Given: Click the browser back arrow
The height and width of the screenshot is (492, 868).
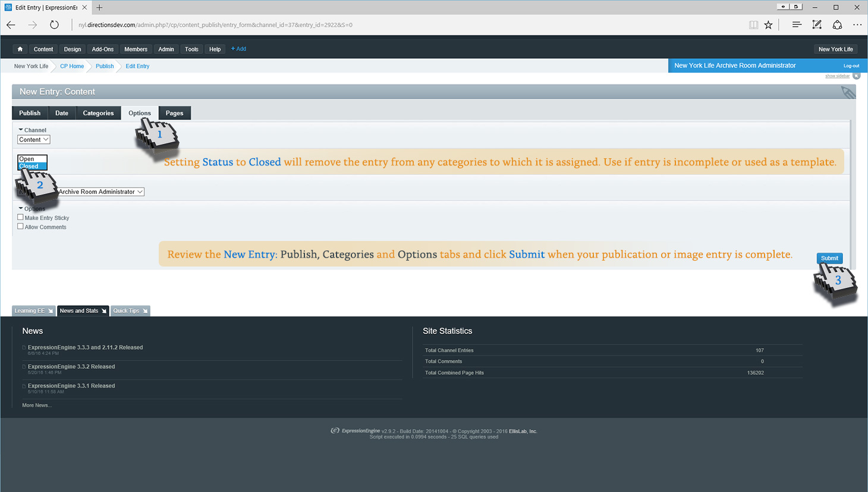Looking at the screenshot, I should pos(11,25).
